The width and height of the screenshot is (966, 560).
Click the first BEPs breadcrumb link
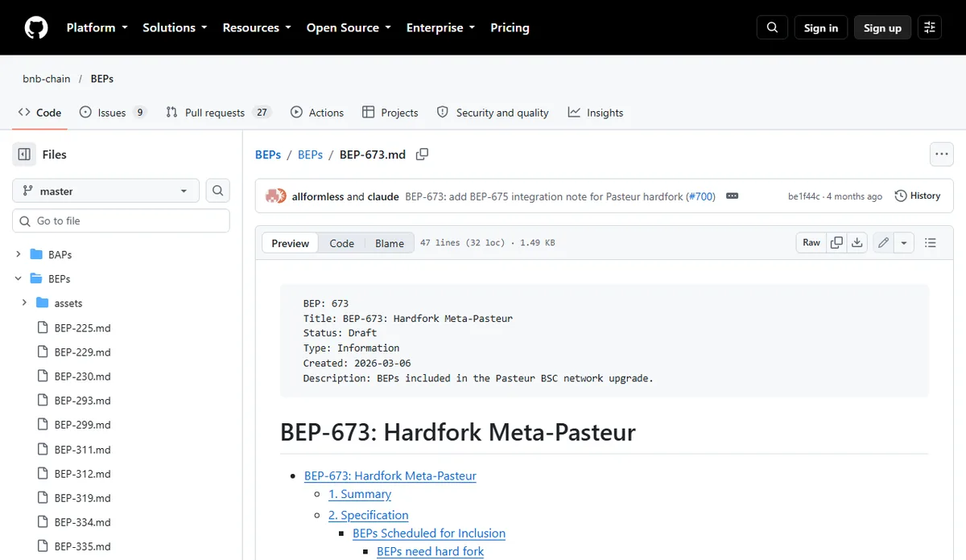268,154
